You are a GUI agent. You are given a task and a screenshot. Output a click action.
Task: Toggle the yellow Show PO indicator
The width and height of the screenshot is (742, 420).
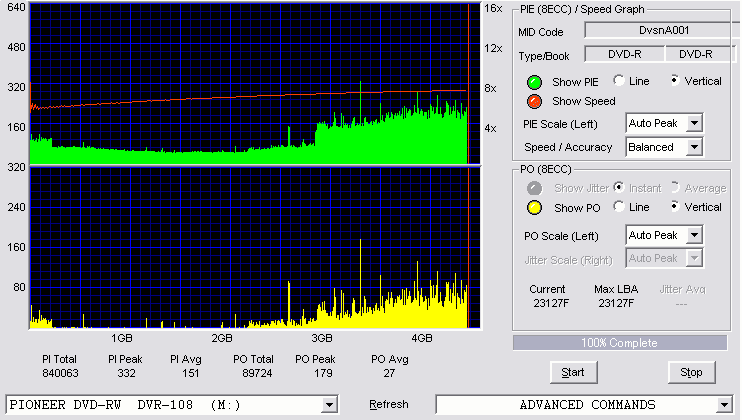click(534, 208)
